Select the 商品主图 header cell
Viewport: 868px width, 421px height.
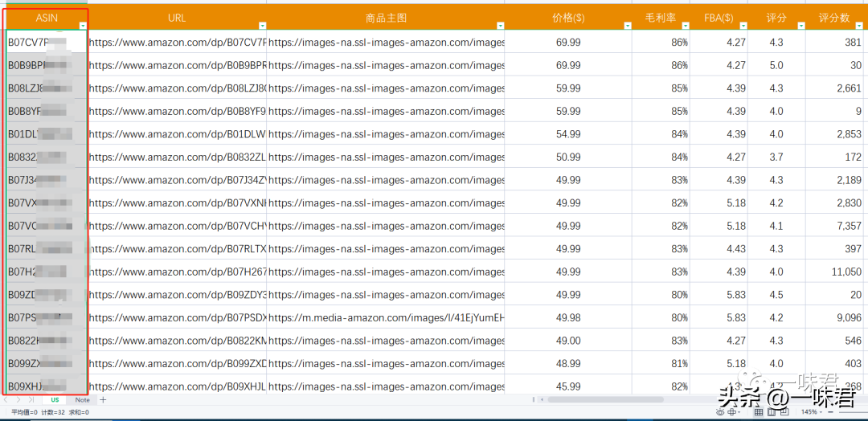(x=386, y=18)
